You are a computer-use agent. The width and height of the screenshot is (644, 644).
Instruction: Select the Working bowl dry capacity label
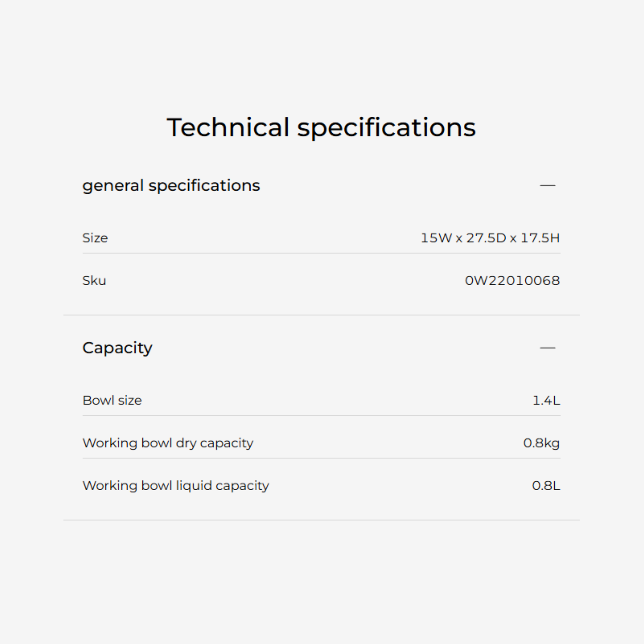pyautogui.click(x=168, y=443)
